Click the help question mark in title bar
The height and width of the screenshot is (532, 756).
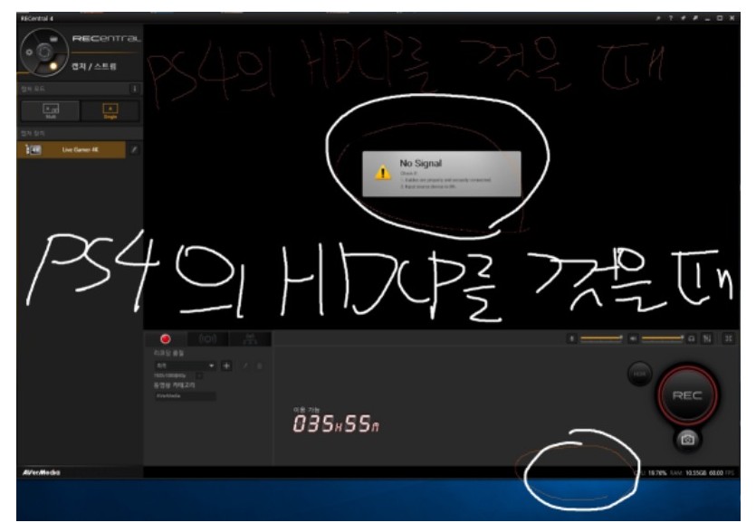tap(671, 18)
